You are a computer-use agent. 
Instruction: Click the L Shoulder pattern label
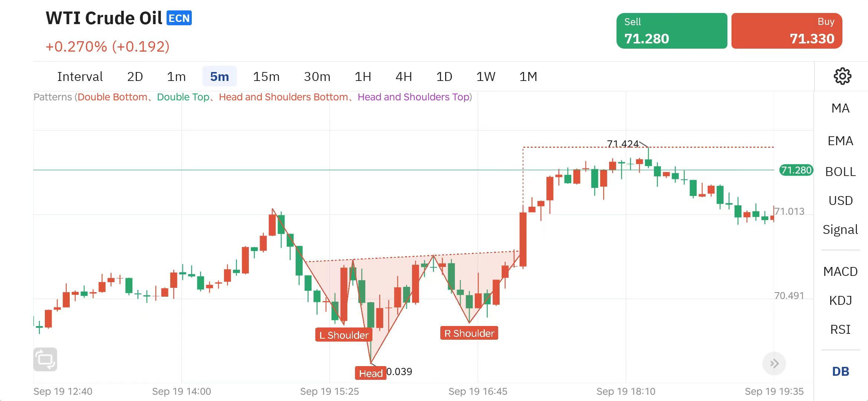[x=343, y=335]
